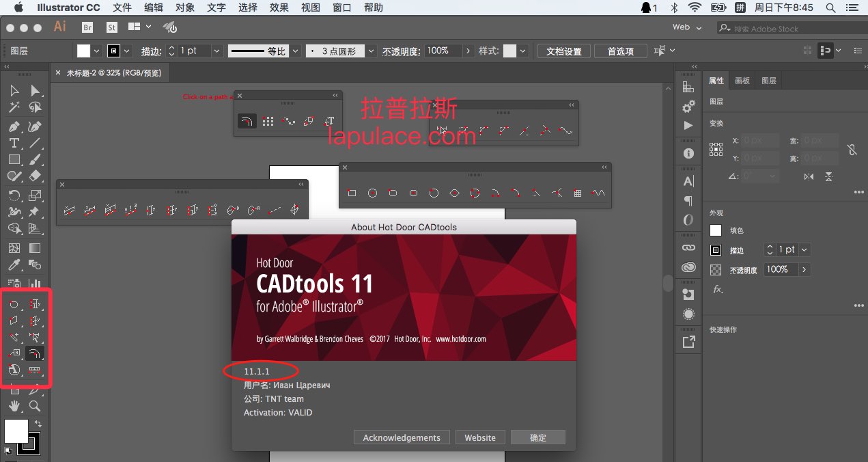Select the Gradient tool
Image resolution: width=868 pixels, height=462 pixels.
(x=35, y=248)
